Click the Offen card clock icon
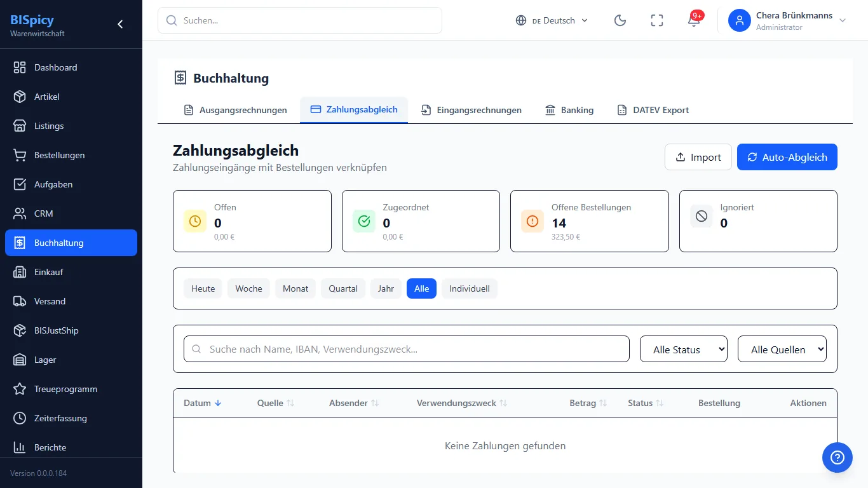Viewport: 868px width, 488px height. (x=195, y=221)
